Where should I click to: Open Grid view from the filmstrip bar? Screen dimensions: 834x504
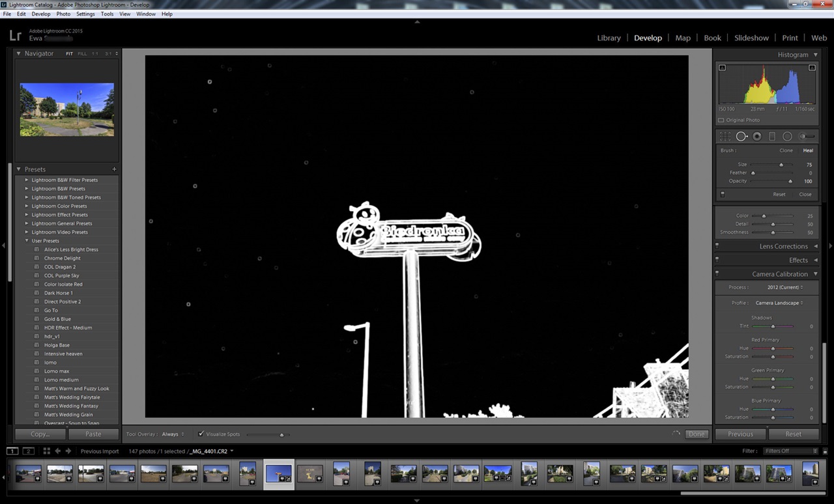click(47, 451)
